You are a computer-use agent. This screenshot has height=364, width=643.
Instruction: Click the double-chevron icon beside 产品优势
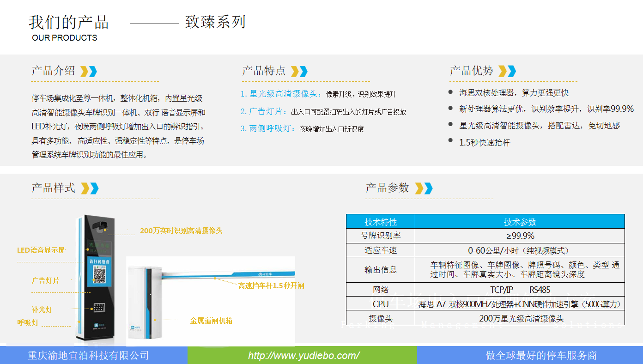pos(507,72)
